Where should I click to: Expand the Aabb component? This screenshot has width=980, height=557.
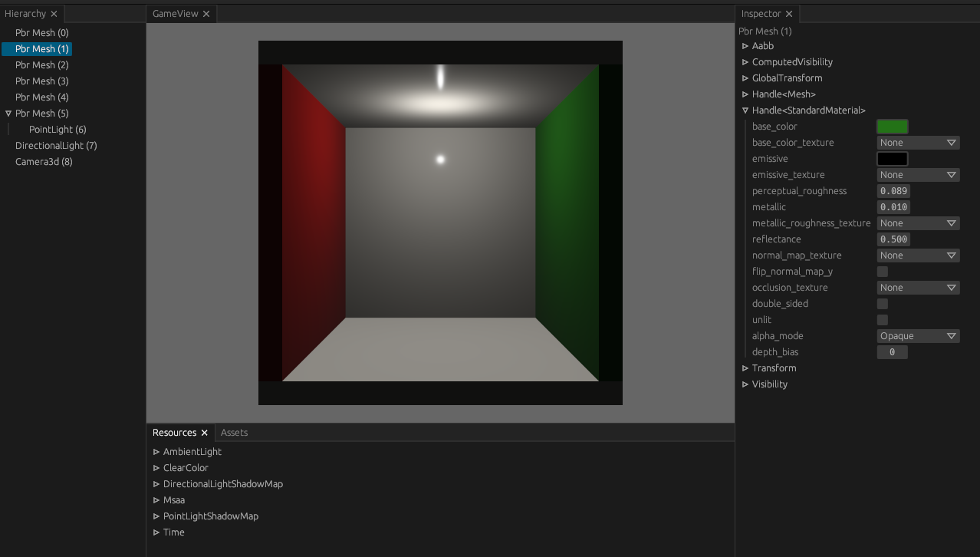pos(745,46)
